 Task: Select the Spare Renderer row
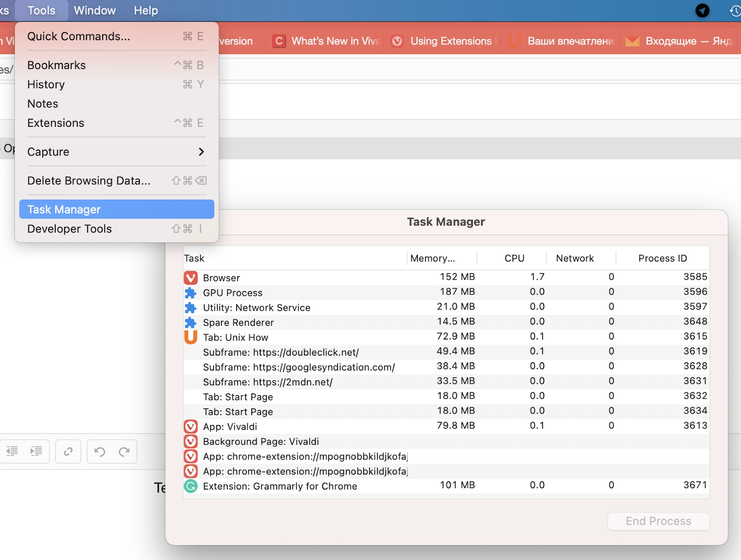(446, 322)
